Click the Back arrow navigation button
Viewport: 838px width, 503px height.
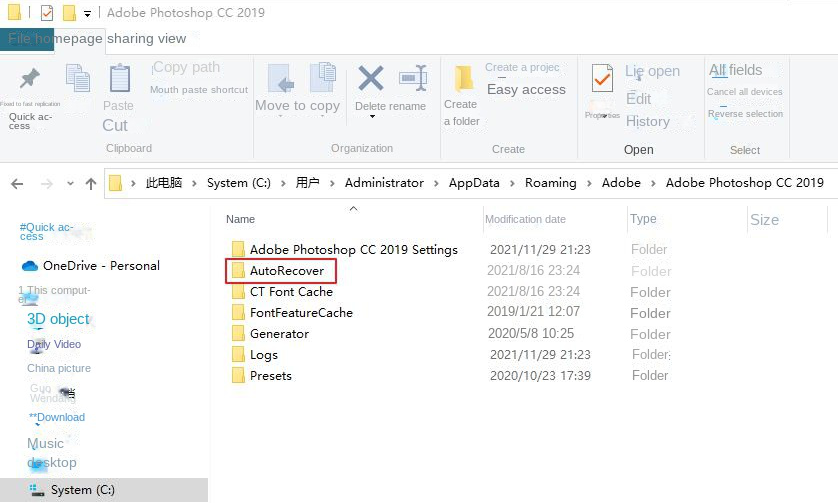(17, 184)
